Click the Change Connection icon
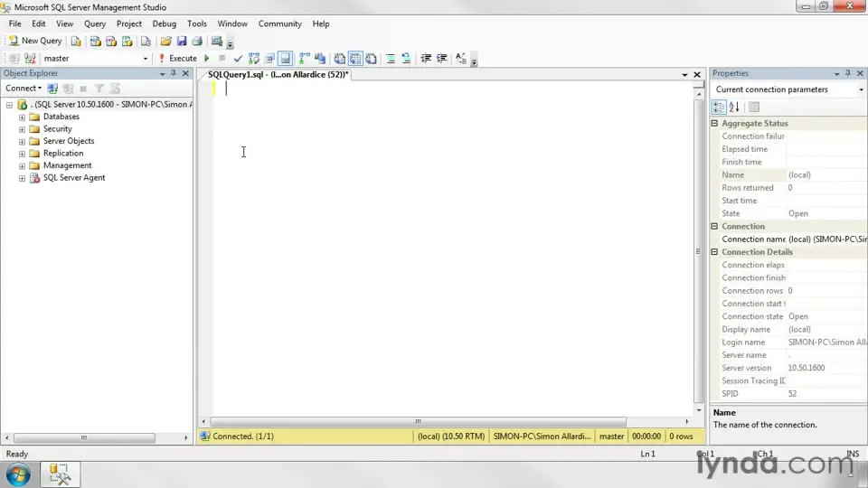This screenshot has width=868, height=488. (30, 58)
